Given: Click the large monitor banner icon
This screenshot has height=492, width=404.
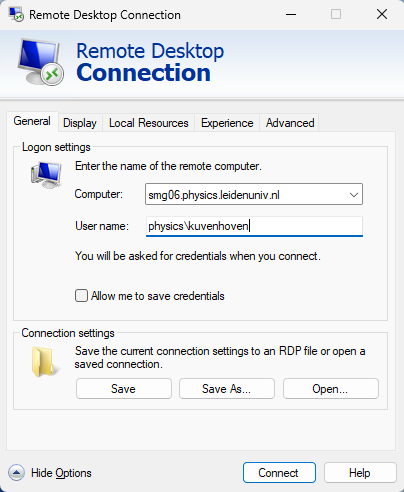Looking at the screenshot, I should coord(40,62).
